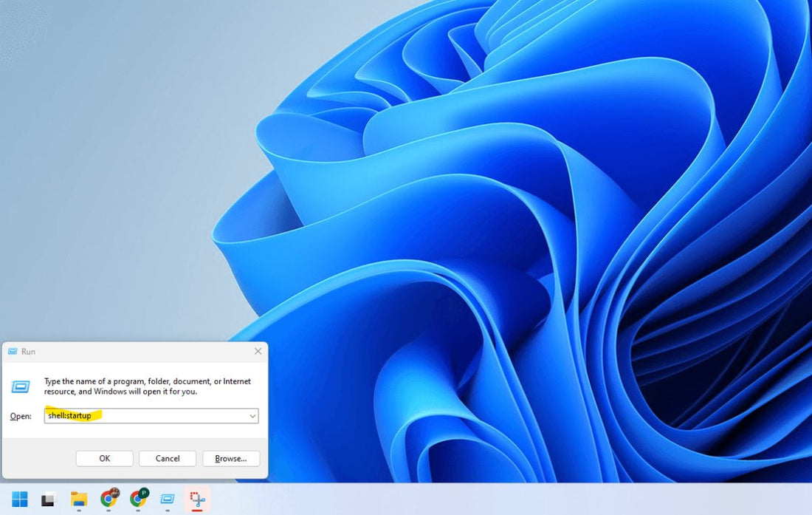Image resolution: width=812 pixels, height=515 pixels.
Task: Click the Run window title bar text
Action: [x=30, y=351]
